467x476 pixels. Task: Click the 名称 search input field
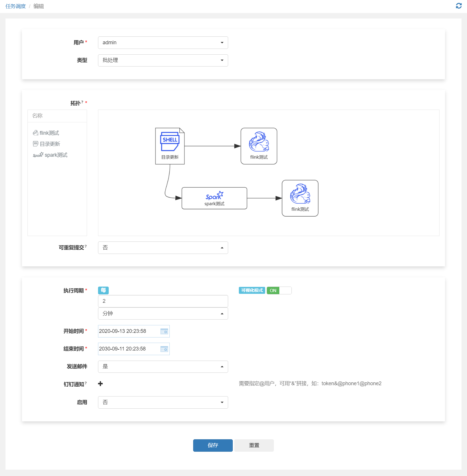click(x=57, y=116)
